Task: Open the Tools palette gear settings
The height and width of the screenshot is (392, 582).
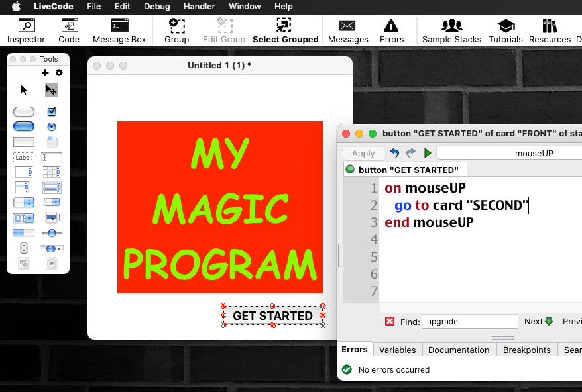Action: pyautogui.click(x=59, y=73)
